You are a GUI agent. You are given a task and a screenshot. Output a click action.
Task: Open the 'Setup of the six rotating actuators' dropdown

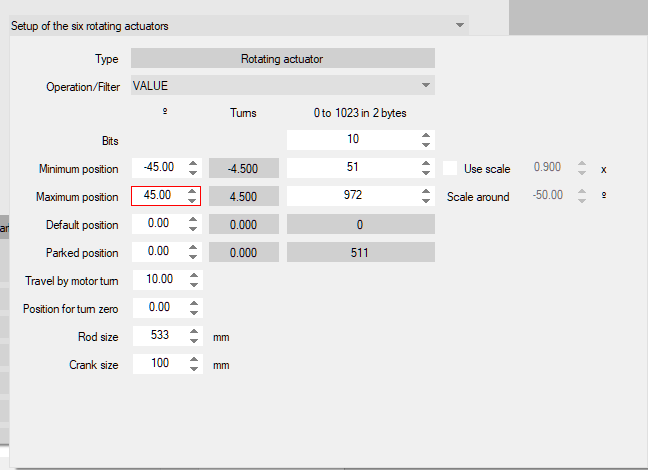click(459, 25)
